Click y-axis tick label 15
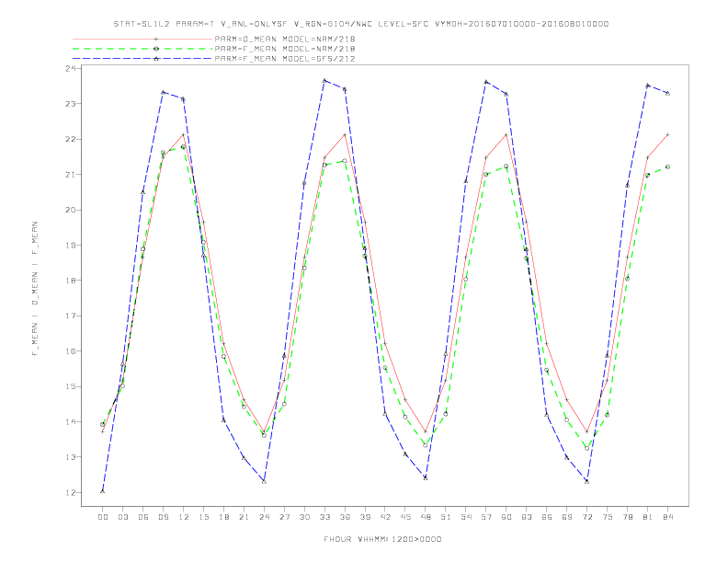 tap(70, 386)
